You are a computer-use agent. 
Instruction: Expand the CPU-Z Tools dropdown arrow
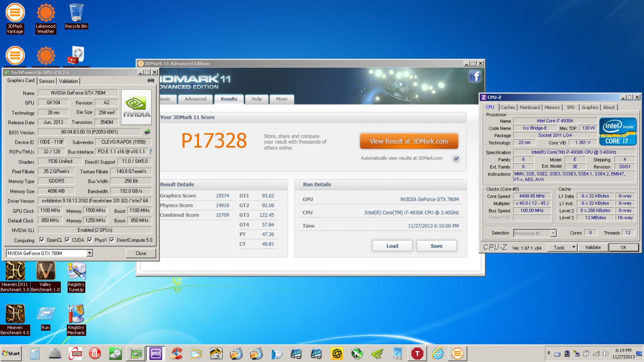pyautogui.click(x=574, y=247)
